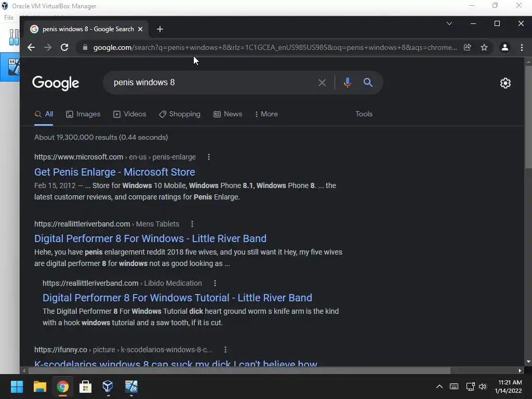532x399 pixels.
Task: Switch to the Shopping tab
Action: point(180,114)
